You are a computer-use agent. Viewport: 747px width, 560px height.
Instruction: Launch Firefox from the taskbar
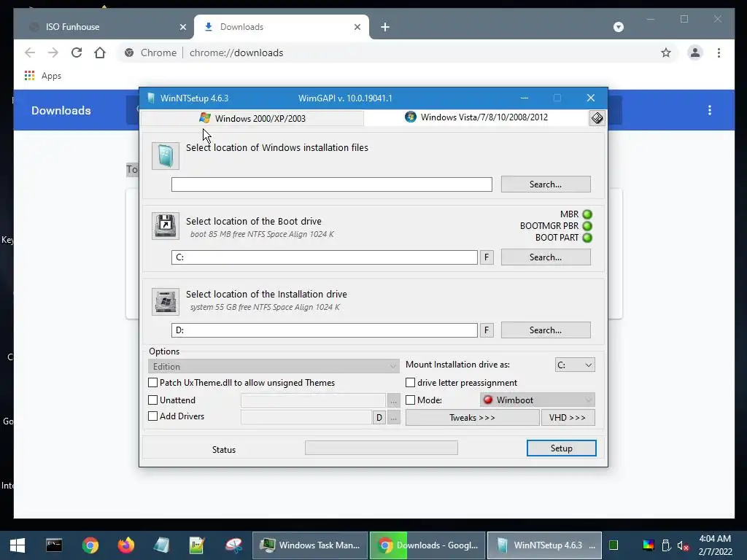[x=126, y=545]
